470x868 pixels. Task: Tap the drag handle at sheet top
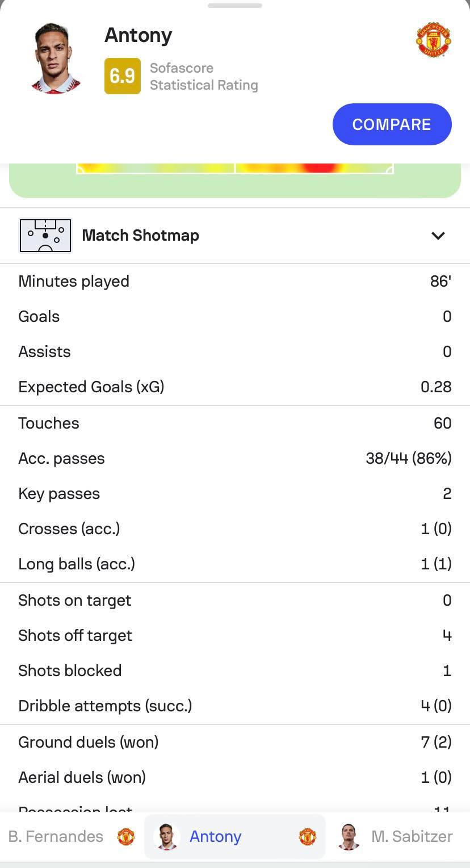tap(235, 6)
